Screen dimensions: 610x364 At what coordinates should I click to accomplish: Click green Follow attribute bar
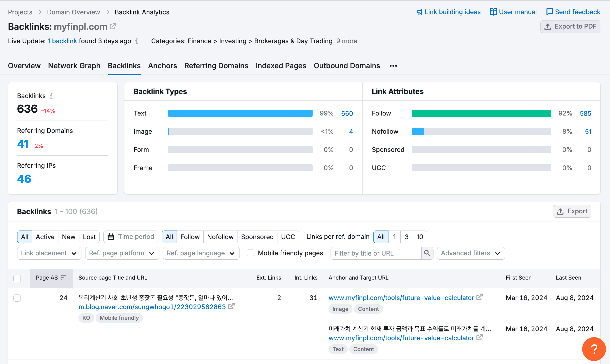[x=481, y=113]
